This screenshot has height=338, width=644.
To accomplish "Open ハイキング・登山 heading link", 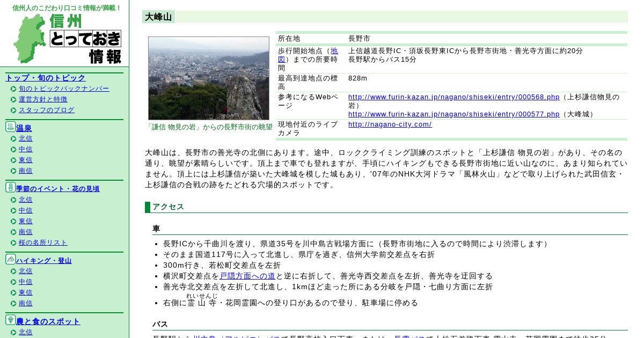I will pyautogui.click(x=44, y=261).
